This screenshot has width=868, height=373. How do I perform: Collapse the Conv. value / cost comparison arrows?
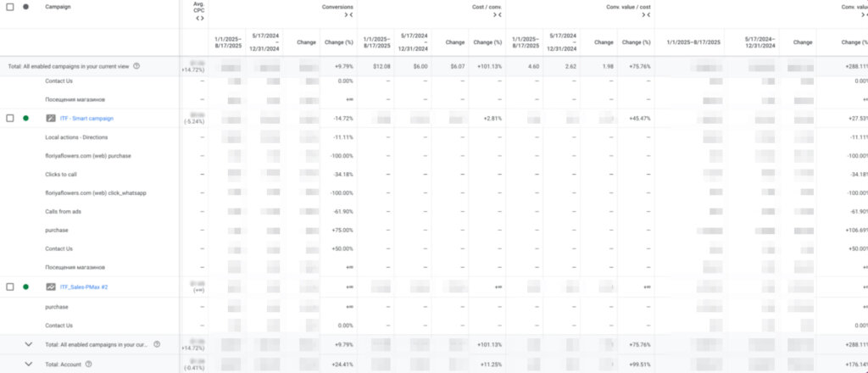coord(645,15)
